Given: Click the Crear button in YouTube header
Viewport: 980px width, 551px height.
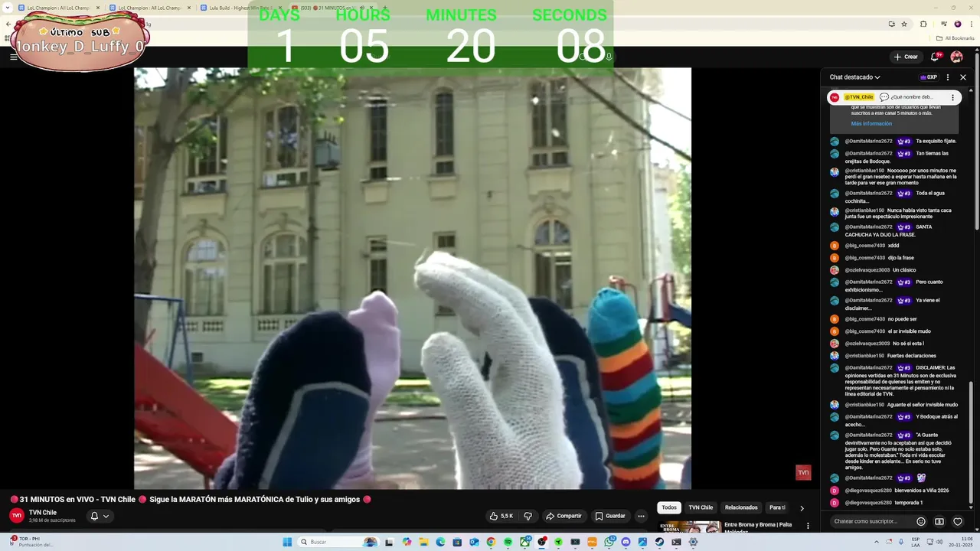Looking at the screenshot, I should point(905,57).
